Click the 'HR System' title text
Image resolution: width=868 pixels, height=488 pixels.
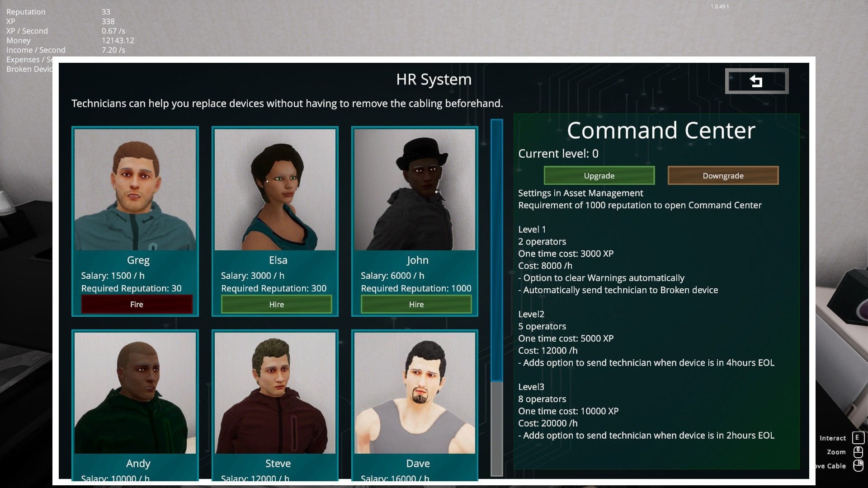pyautogui.click(x=434, y=79)
